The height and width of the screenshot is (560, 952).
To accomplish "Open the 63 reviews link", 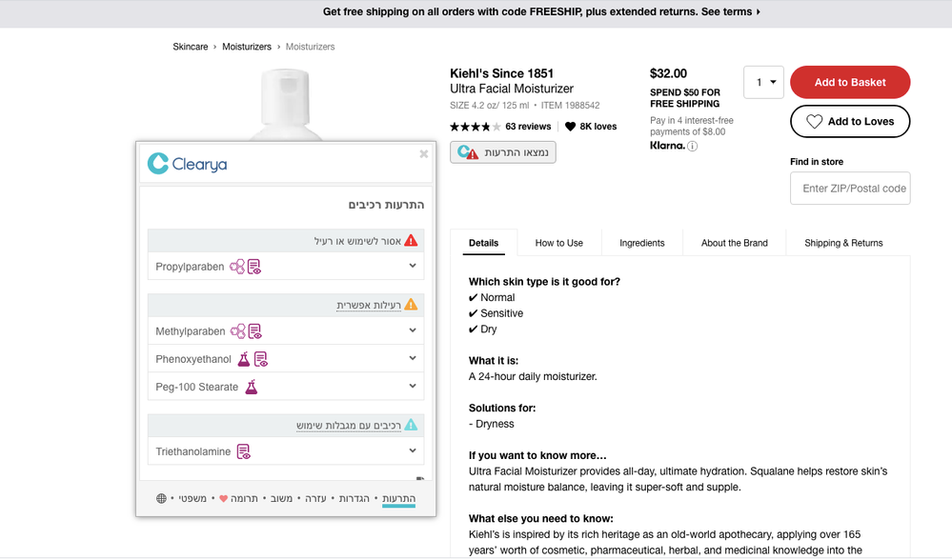I will [528, 127].
